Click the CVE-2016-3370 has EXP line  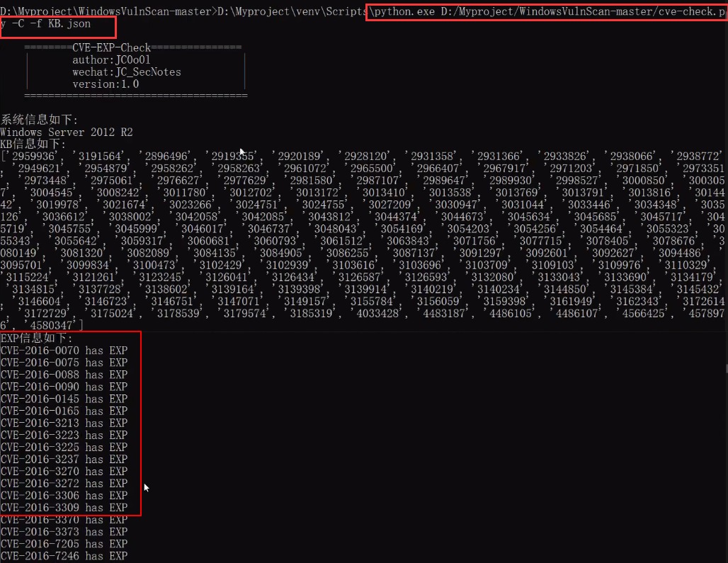64,520
